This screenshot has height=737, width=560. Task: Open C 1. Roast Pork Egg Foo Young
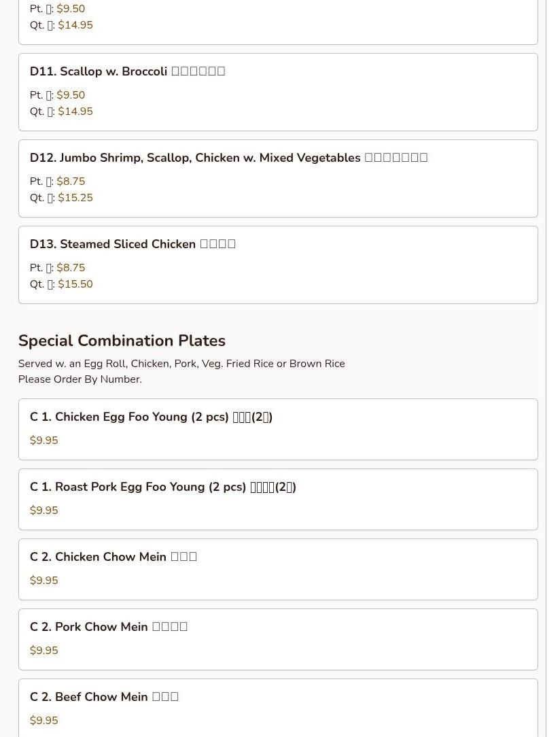pos(162,487)
